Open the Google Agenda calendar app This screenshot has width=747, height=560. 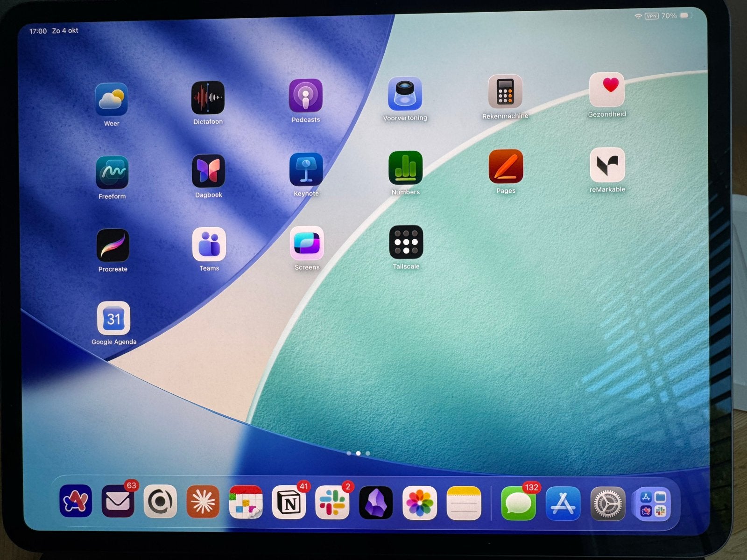tap(113, 318)
